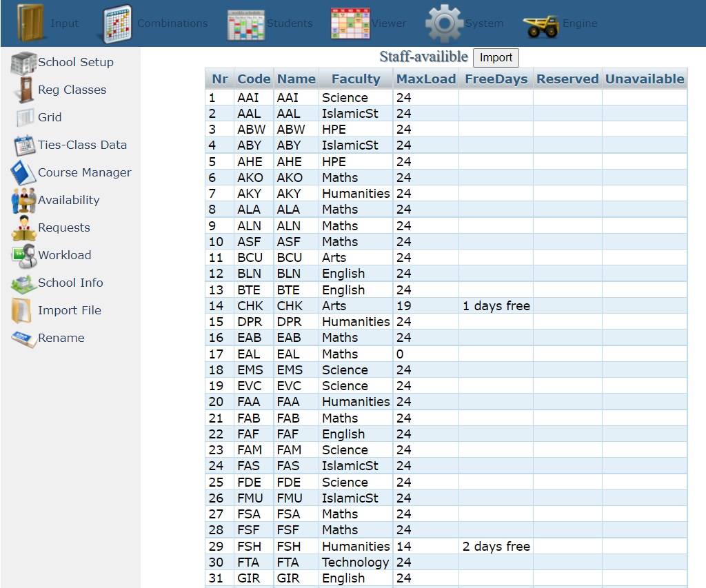Click the Workload sidebar icon
Image resolution: width=706 pixels, height=588 pixels.
[x=23, y=256]
